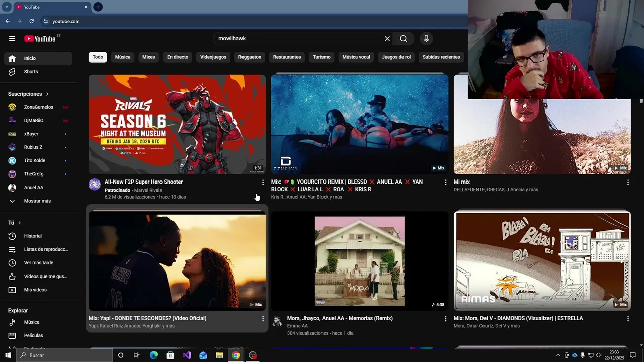Open options for Mix: Mora DIAMONDS
644x362 pixels.
(x=628, y=319)
